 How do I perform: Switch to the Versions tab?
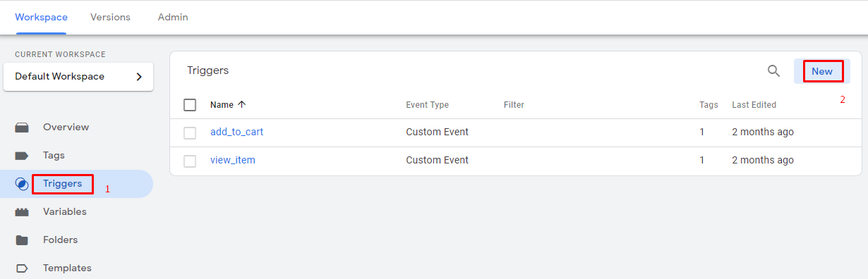click(x=110, y=17)
